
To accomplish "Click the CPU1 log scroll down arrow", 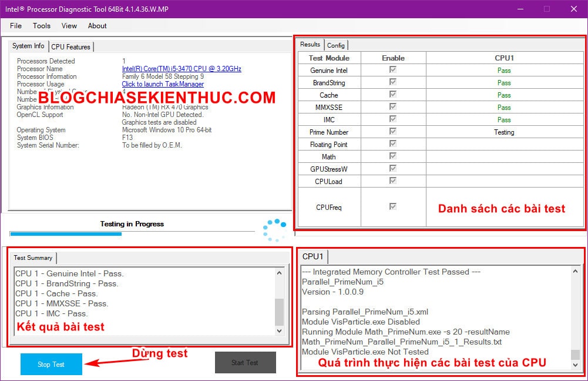I will pos(575,365).
